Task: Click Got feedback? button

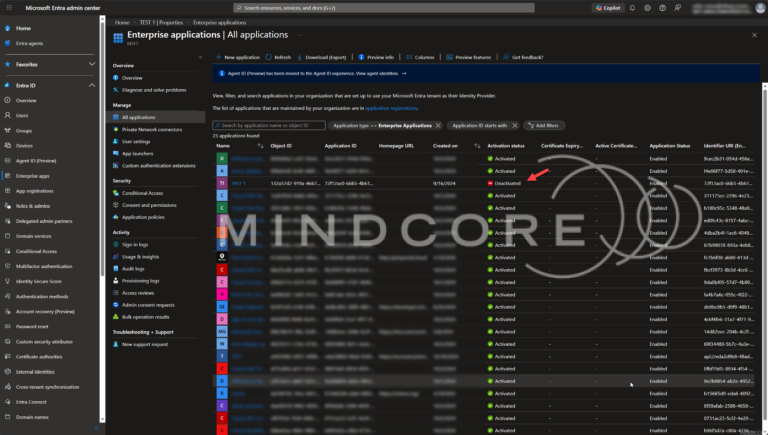Action: [523, 57]
